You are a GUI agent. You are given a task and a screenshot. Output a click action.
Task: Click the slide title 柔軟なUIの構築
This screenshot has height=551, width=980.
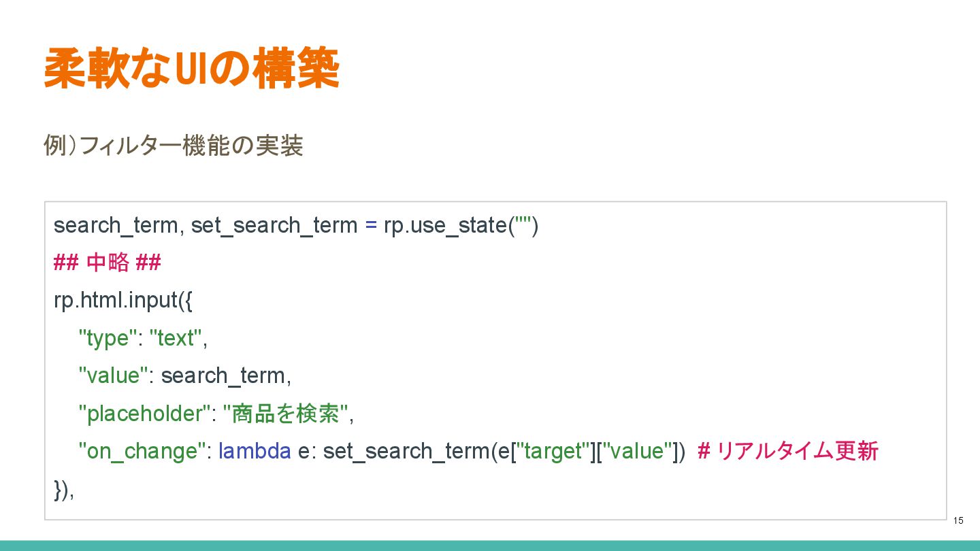pyautogui.click(x=191, y=69)
